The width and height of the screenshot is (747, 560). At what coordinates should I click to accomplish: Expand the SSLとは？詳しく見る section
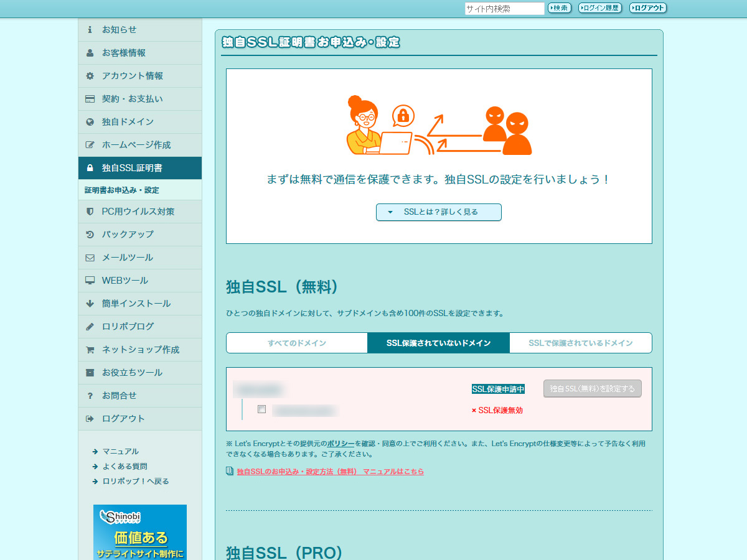[x=438, y=212]
